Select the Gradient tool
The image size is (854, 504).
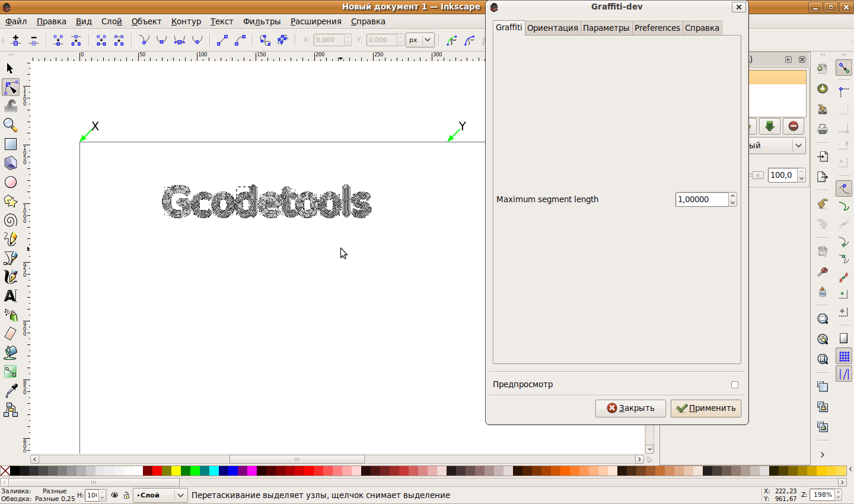10,372
